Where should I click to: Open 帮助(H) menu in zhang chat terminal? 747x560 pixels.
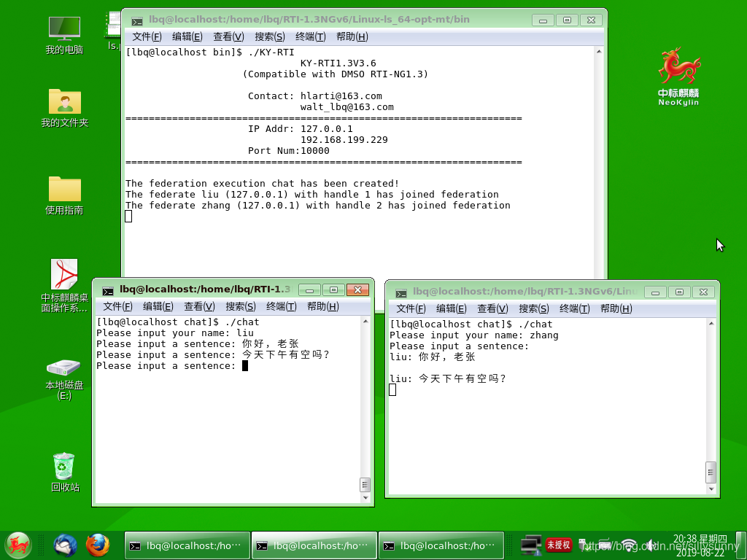(x=616, y=308)
